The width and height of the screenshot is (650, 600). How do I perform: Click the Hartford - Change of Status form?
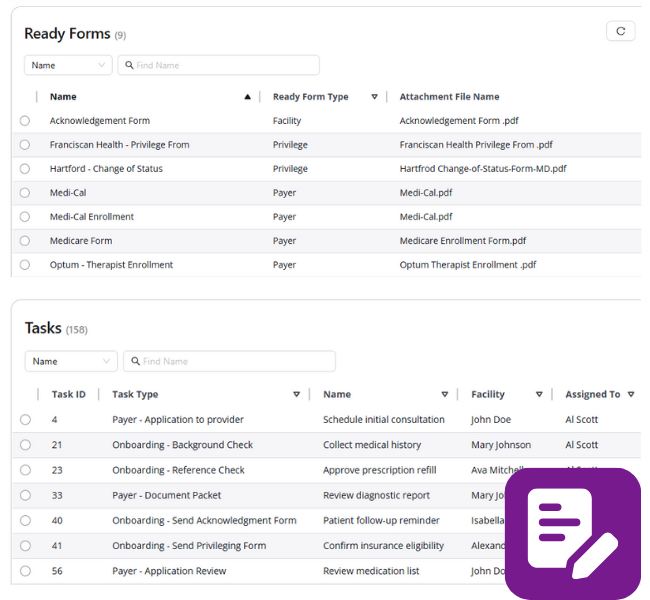106,169
